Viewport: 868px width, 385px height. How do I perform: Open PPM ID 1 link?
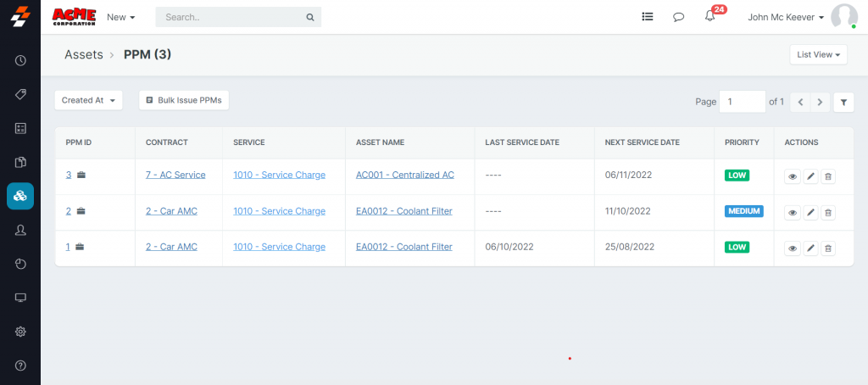[x=68, y=247]
